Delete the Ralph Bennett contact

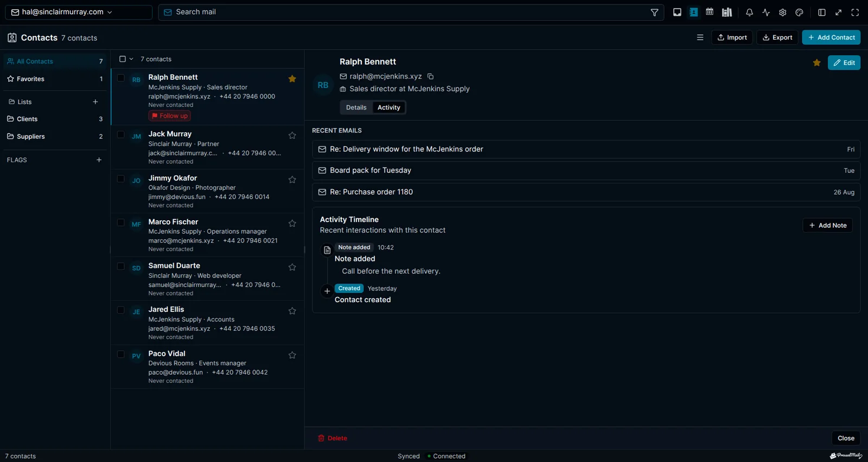tap(333, 438)
